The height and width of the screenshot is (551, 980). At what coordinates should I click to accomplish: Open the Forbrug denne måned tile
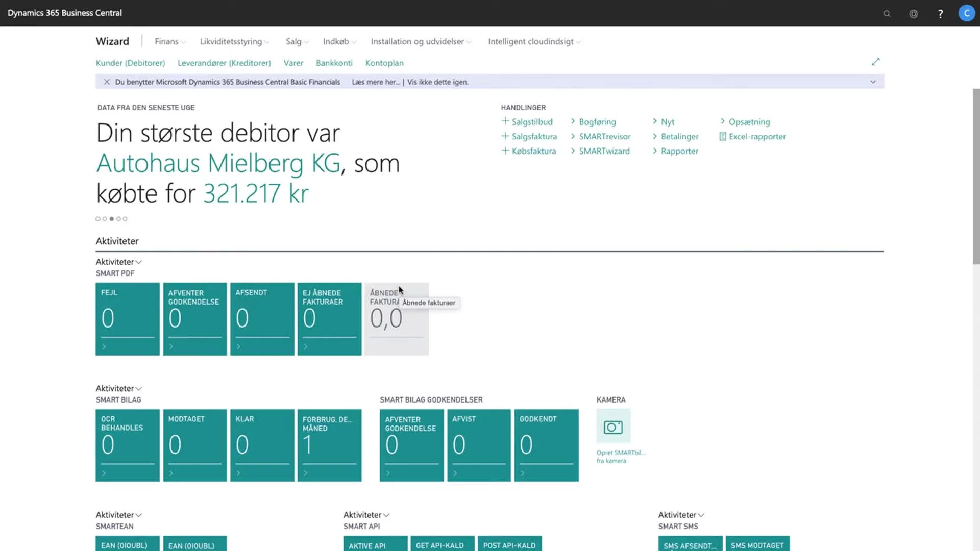(x=329, y=445)
